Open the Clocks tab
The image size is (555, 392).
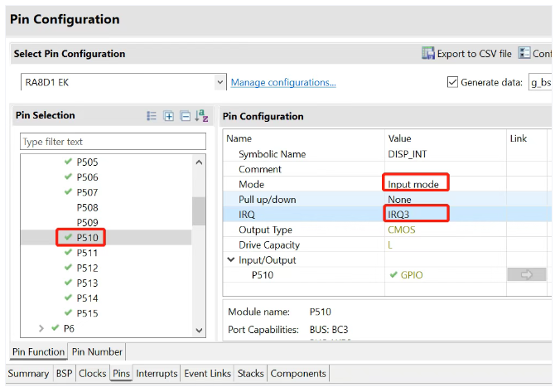click(93, 373)
